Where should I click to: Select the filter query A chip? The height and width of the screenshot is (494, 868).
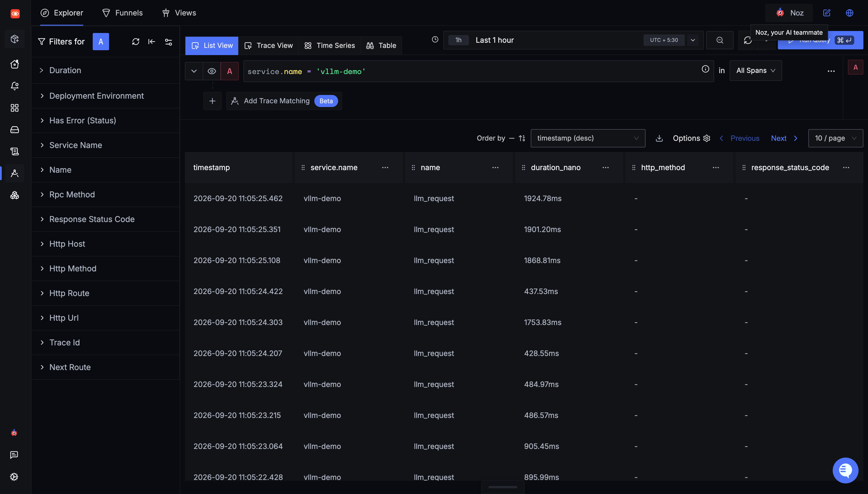coord(101,42)
